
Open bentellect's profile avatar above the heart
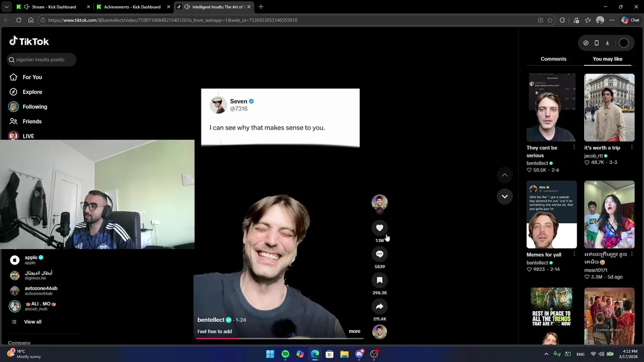(379, 202)
